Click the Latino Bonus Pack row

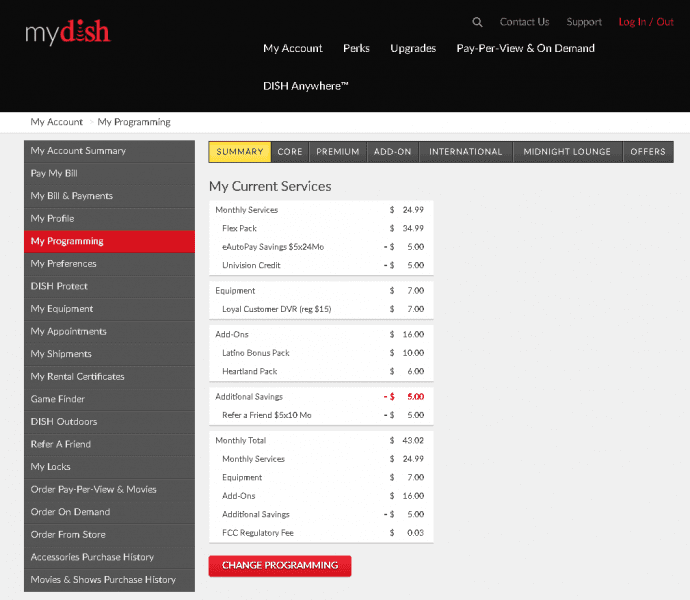pos(321,353)
